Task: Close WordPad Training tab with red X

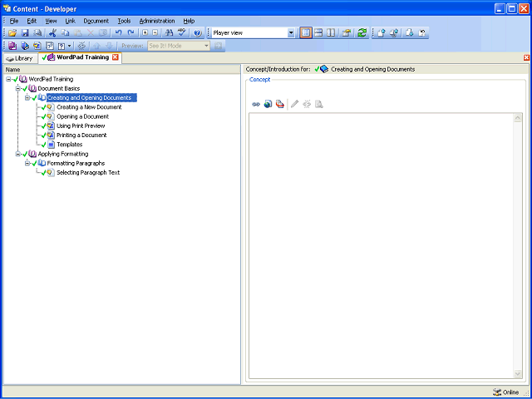Action: click(116, 57)
